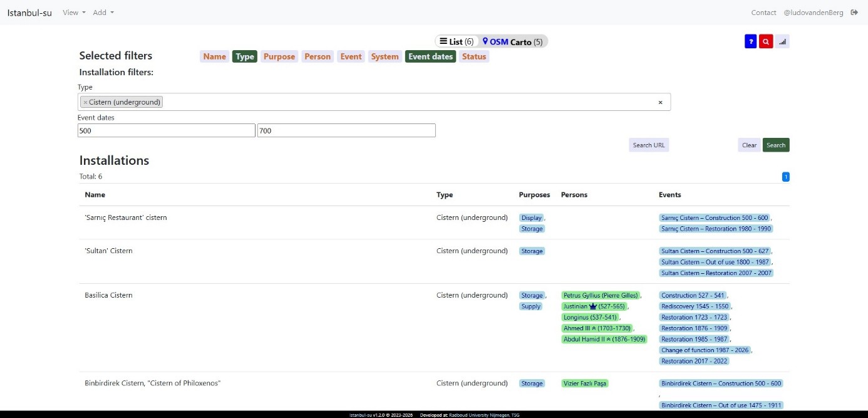Open the Basilica Cistern entry
This screenshot has width=868, height=418.
[x=108, y=295]
